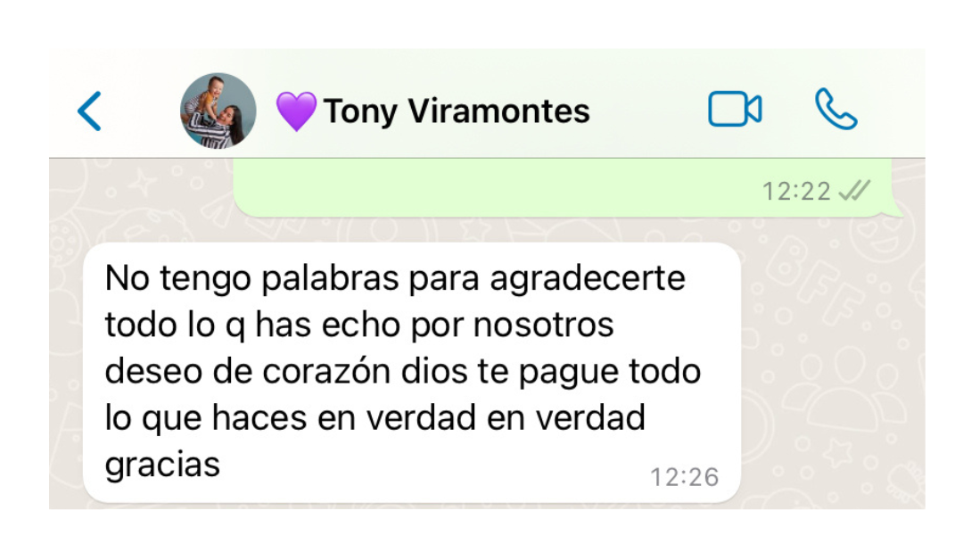Viewport: 963px width, 560px height.
Task: Start a video call with Tony Viramontes
Action: click(x=735, y=110)
